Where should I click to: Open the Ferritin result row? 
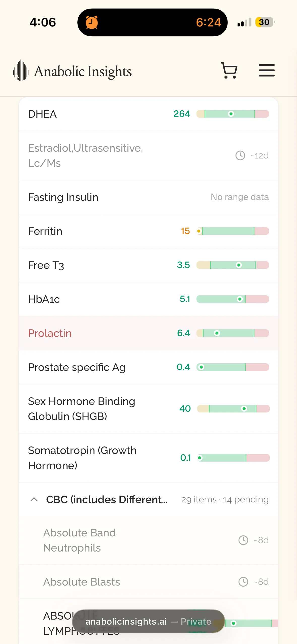click(149, 231)
